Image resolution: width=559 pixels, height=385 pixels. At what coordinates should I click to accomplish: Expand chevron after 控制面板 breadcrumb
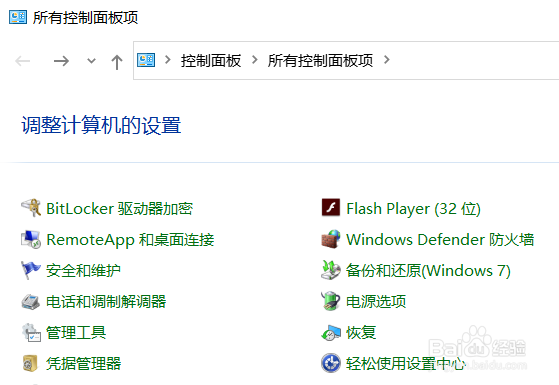(255, 60)
